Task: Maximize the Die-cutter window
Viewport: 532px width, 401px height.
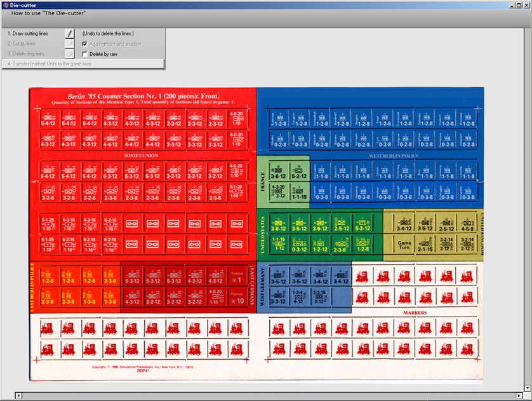Action: pyautogui.click(x=519, y=5)
